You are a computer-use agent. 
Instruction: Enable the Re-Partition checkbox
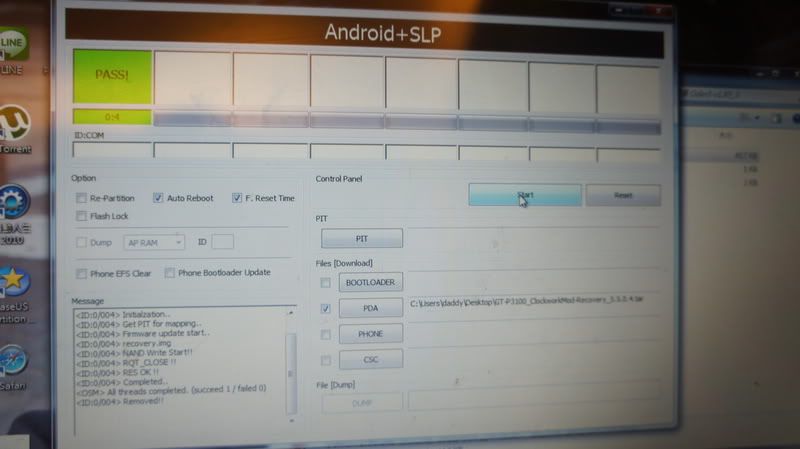click(81, 198)
